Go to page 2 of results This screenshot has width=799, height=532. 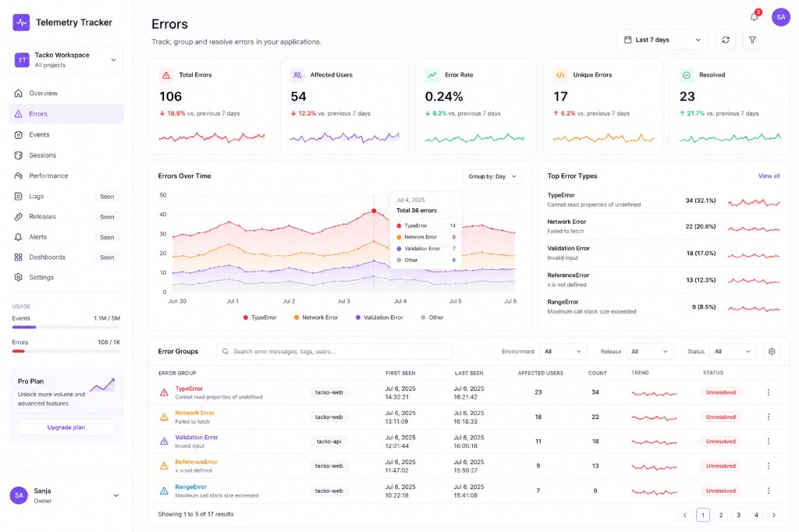(x=720, y=515)
